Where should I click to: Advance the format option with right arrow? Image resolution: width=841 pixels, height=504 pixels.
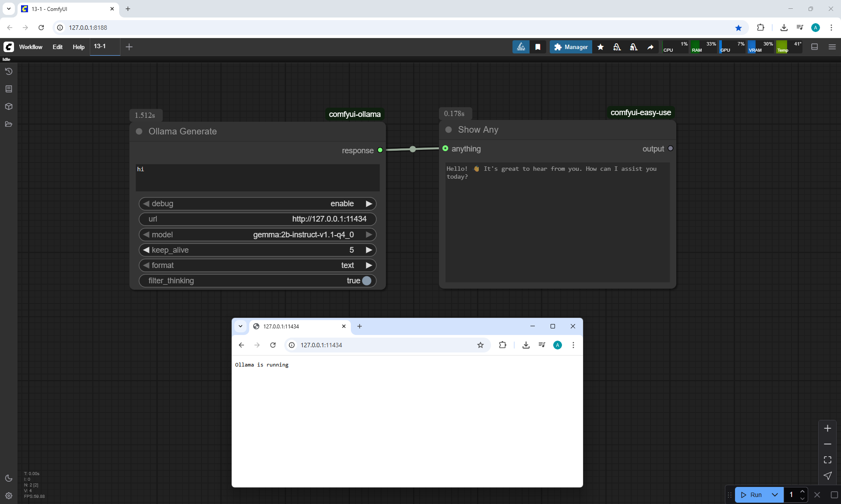click(x=369, y=265)
